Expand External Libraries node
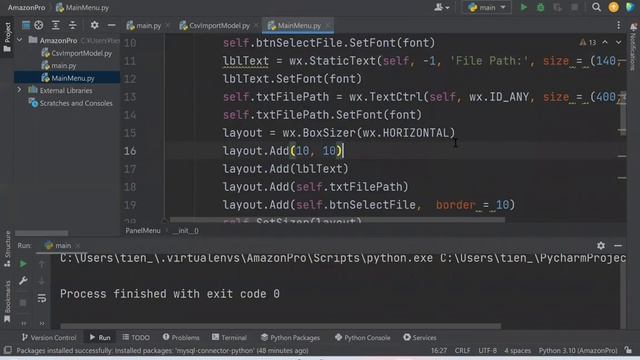This screenshot has width=640, height=360. (x=19, y=90)
